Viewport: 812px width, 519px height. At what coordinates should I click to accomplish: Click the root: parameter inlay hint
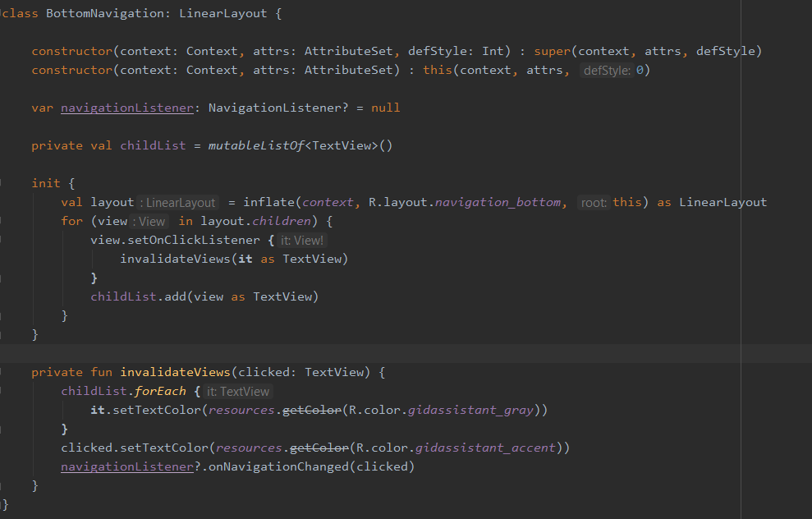click(594, 203)
